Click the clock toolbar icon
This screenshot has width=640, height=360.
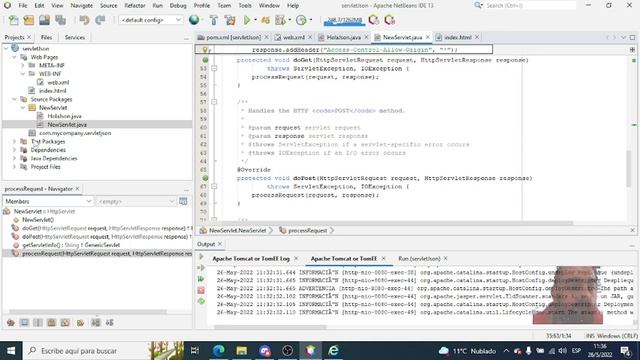301,20
